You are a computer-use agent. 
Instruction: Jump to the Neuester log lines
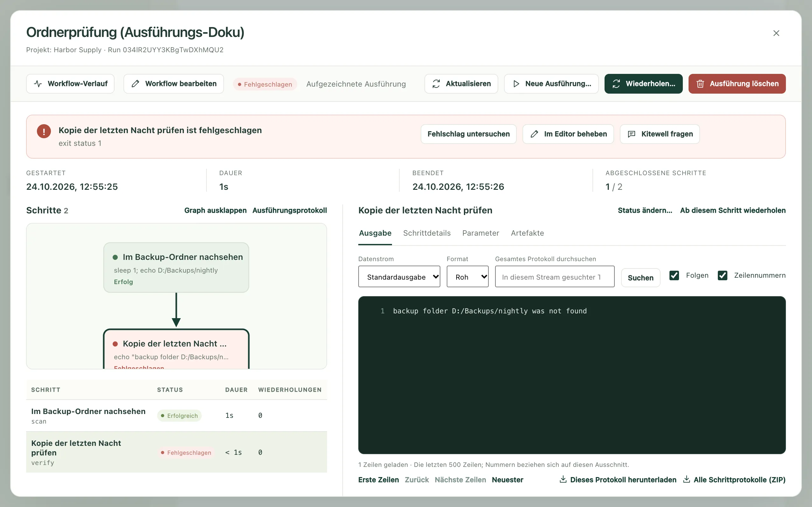(507, 480)
